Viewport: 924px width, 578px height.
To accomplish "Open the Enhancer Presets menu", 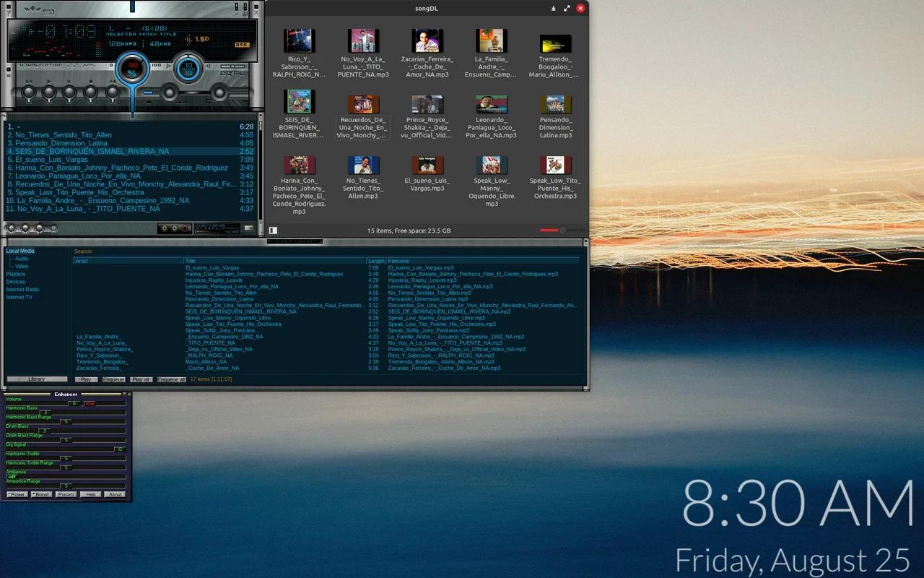I will [x=66, y=494].
